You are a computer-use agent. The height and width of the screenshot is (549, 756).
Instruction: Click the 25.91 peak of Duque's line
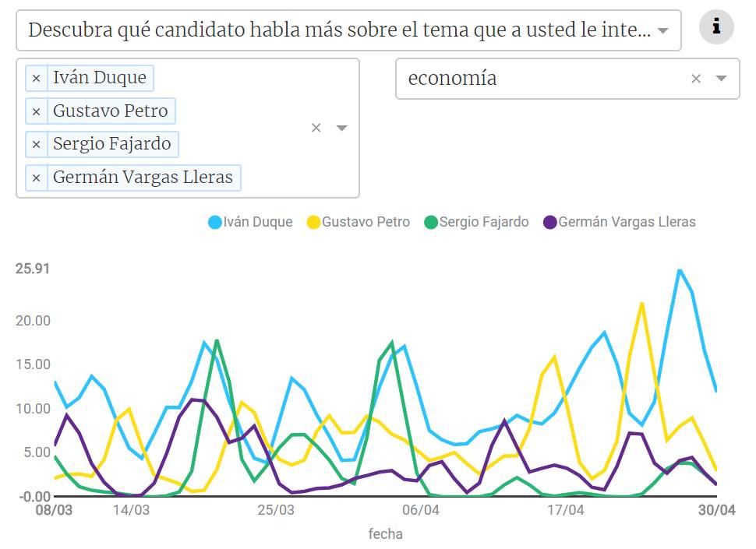(680, 270)
